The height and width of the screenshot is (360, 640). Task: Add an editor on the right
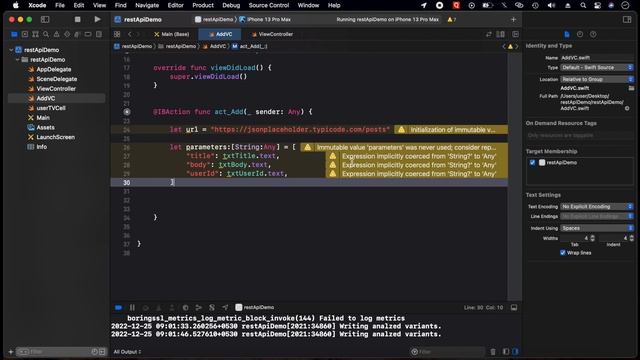pos(516,34)
